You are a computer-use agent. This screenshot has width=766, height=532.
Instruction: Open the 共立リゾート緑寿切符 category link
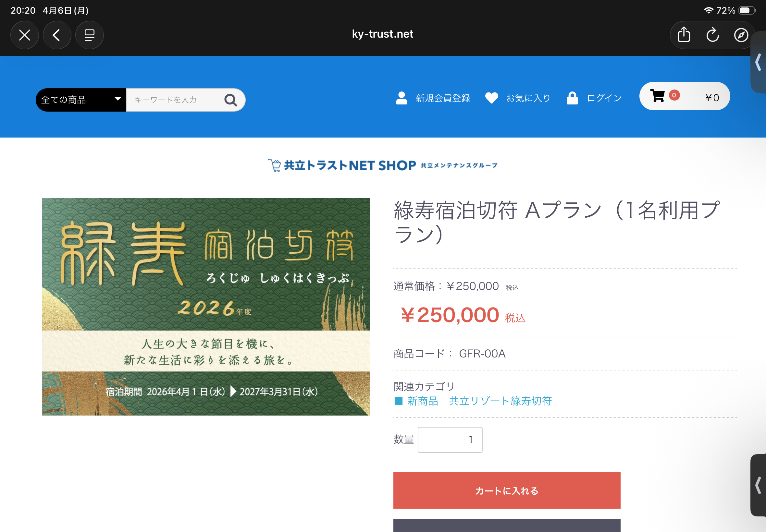point(500,401)
